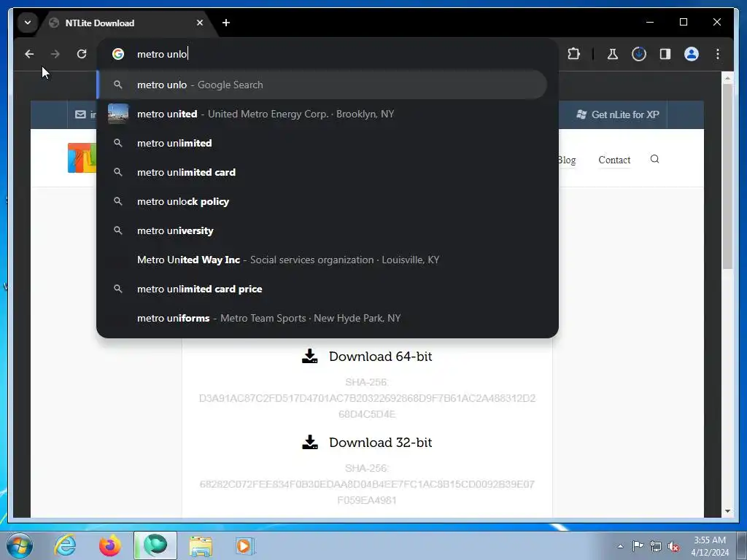Screen dimensions: 747x560
Task: Open 'Get nLite for XP' link
Action: click(618, 114)
